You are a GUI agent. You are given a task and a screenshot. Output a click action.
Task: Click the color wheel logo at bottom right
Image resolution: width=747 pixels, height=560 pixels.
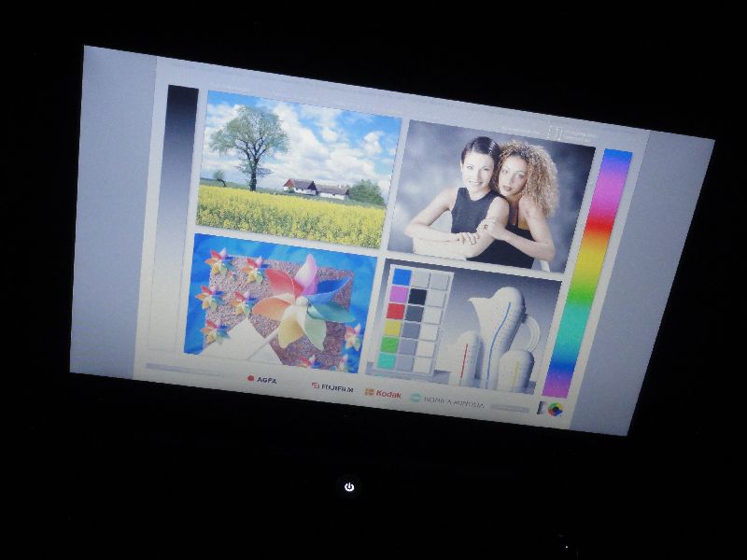click(x=555, y=410)
